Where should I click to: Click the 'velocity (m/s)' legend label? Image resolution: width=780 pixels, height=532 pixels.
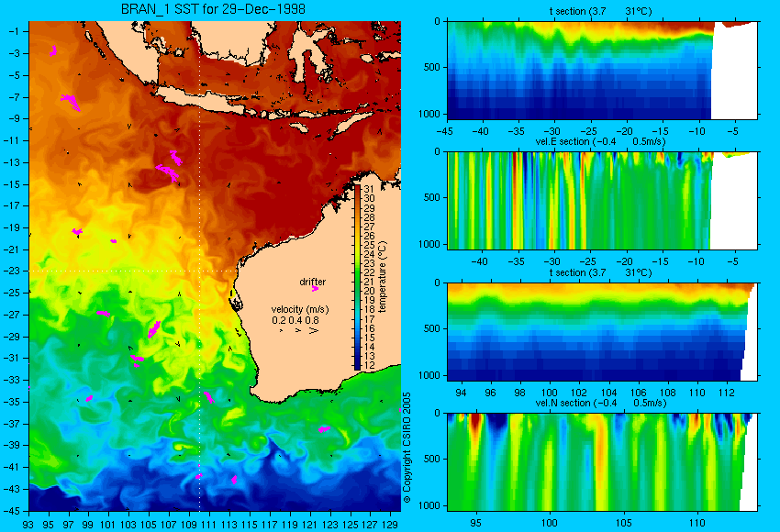point(300,309)
